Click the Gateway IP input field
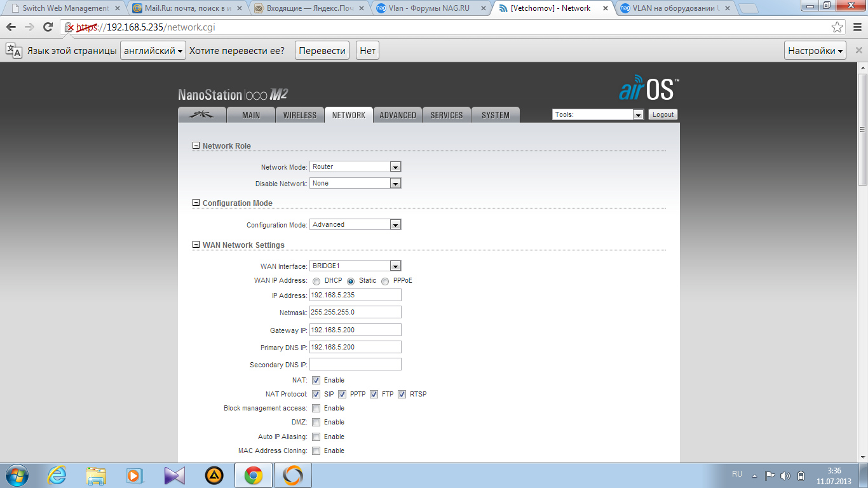 355,330
